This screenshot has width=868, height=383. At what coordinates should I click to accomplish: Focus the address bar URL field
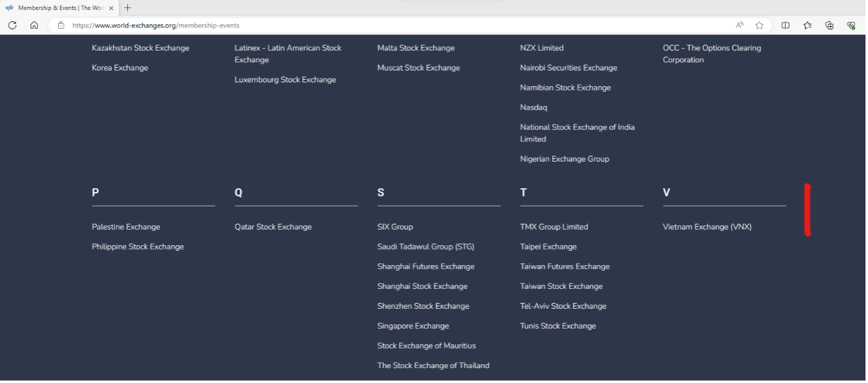point(400,26)
